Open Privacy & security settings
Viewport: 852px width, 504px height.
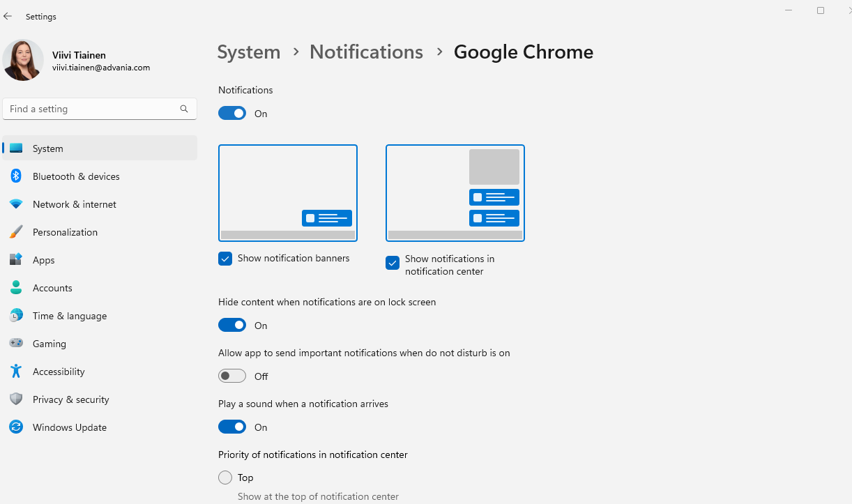point(100,399)
